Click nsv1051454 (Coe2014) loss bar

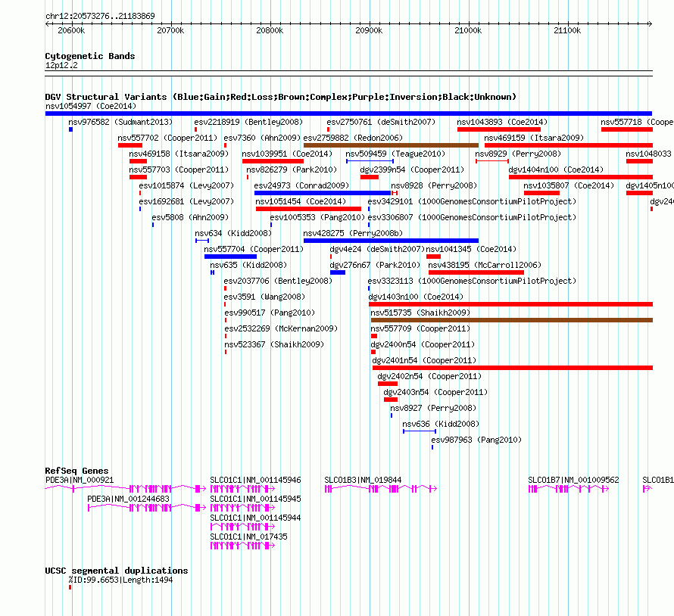[309, 209]
